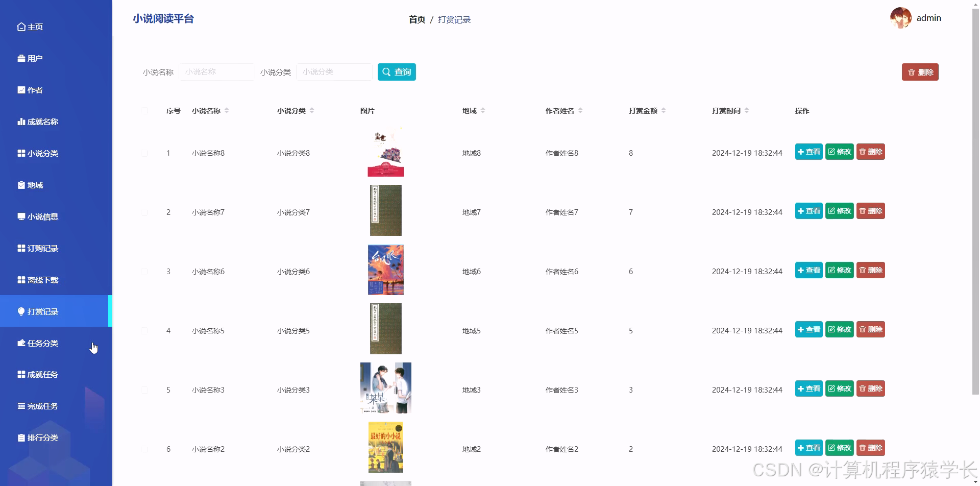Check the row for 小说名称6
Image resolution: width=980 pixels, height=486 pixels.
144,272
